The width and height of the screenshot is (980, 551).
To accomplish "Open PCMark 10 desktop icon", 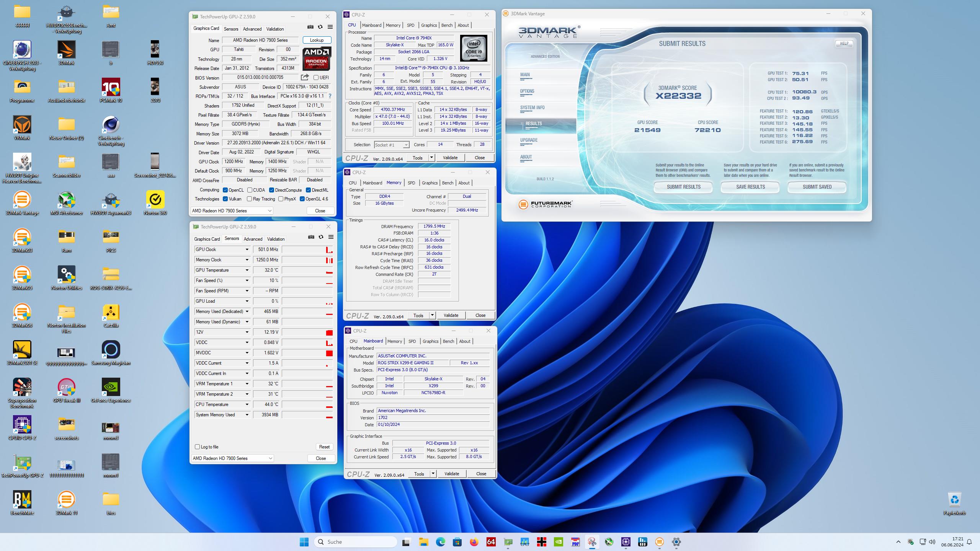I will (111, 91).
